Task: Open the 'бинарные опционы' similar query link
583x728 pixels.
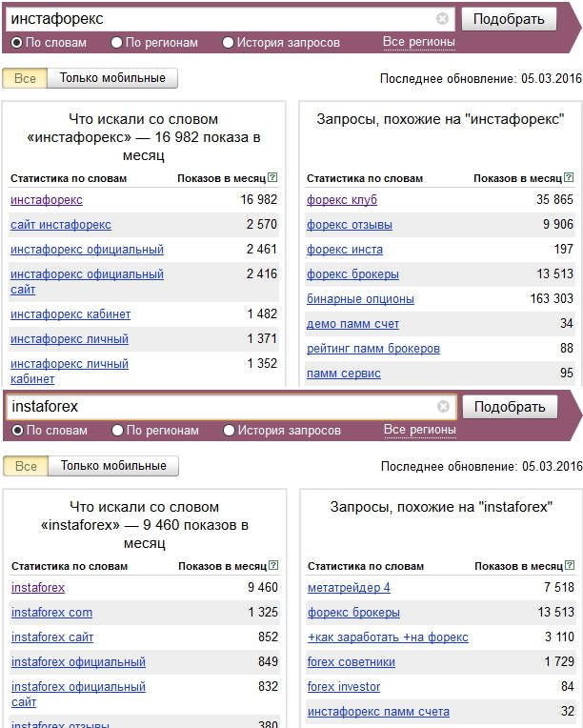Action: (x=361, y=299)
